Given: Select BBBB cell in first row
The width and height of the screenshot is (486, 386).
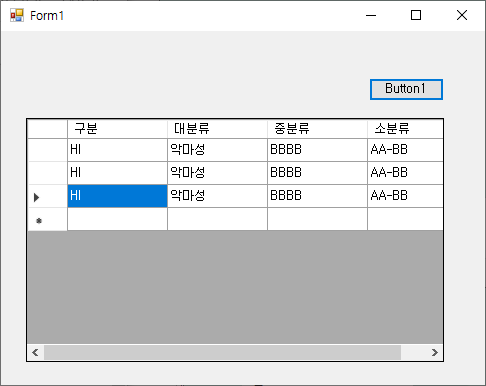Looking at the screenshot, I should (317, 150).
